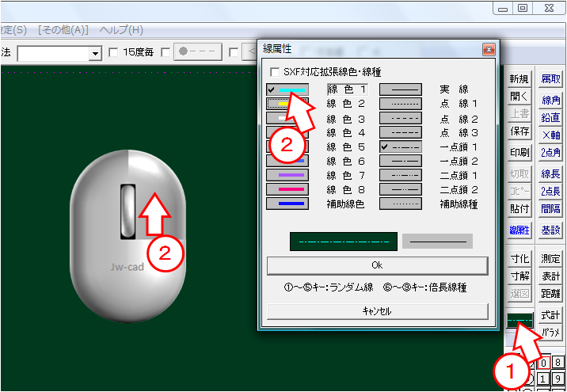Toggle the 15度毎 checkbox
Screen dimensions: 567x392
[x=113, y=52]
